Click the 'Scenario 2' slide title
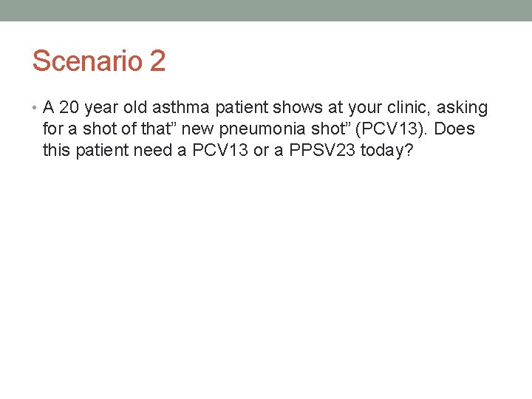The width and height of the screenshot is (532, 399). [x=98, y=61]
